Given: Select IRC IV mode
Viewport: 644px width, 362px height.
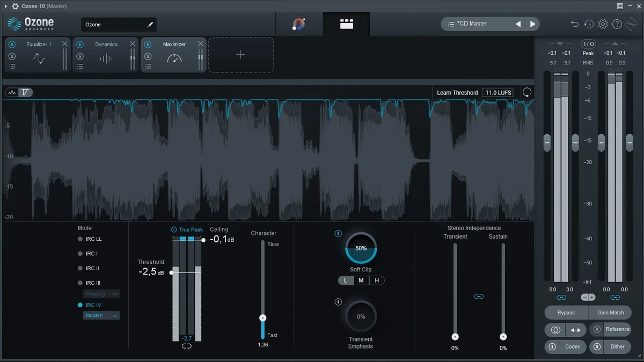Looking at the screenshot, I should click(x=89, y=305).
